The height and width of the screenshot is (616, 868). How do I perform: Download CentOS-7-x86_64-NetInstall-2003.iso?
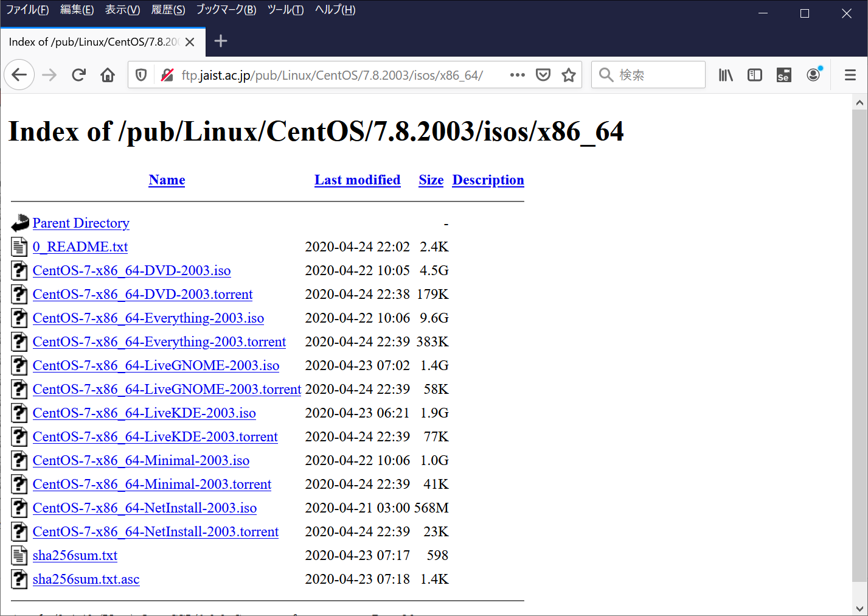point(145,508)
